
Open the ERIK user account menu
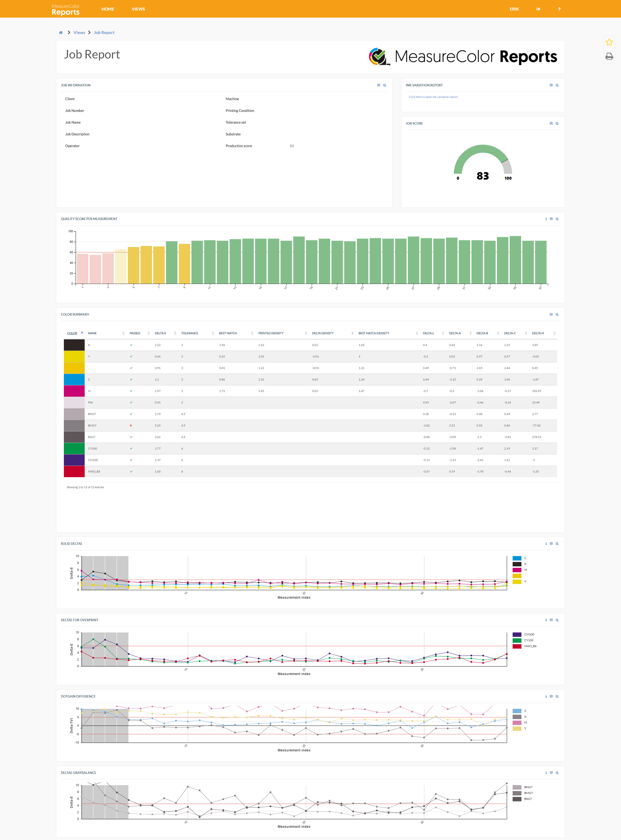[514, 9]
